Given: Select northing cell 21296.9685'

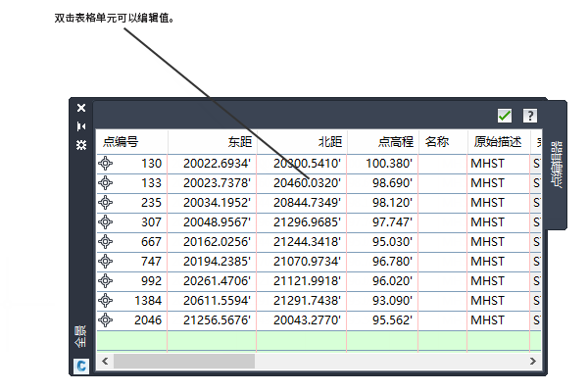Looking at the screenshot, I should 302,222.
